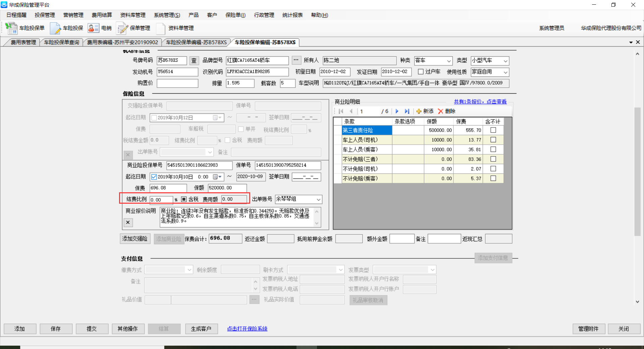The width and height of the screenshot is (644, 349).
Task: Switch to the 车险投保单查询 tab
Action: (x=62, y=42)
